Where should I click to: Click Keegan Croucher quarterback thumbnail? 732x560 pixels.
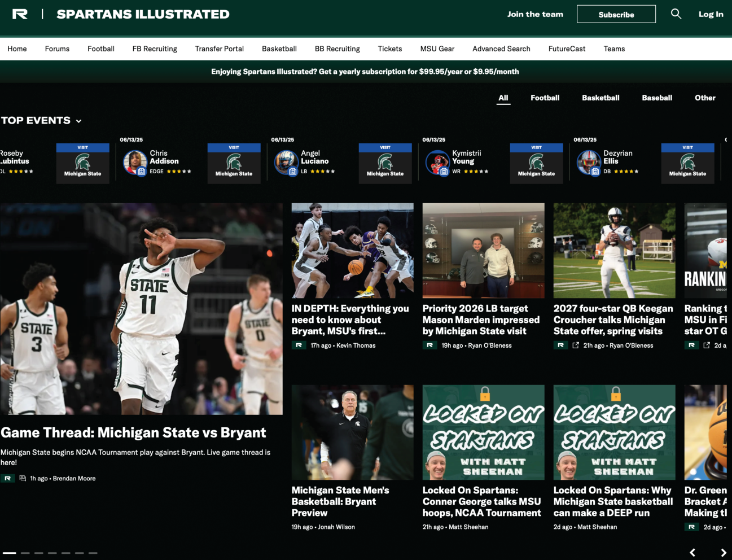(x=614, y=251)
